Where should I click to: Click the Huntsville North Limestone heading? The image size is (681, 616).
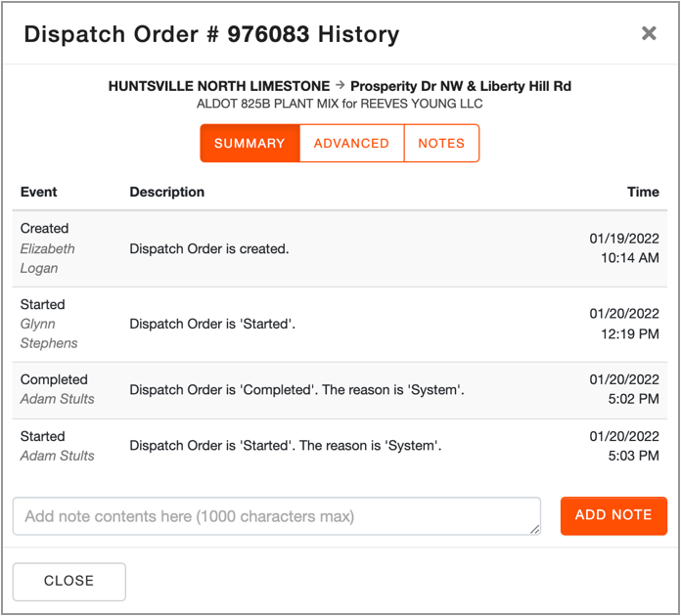219,86
